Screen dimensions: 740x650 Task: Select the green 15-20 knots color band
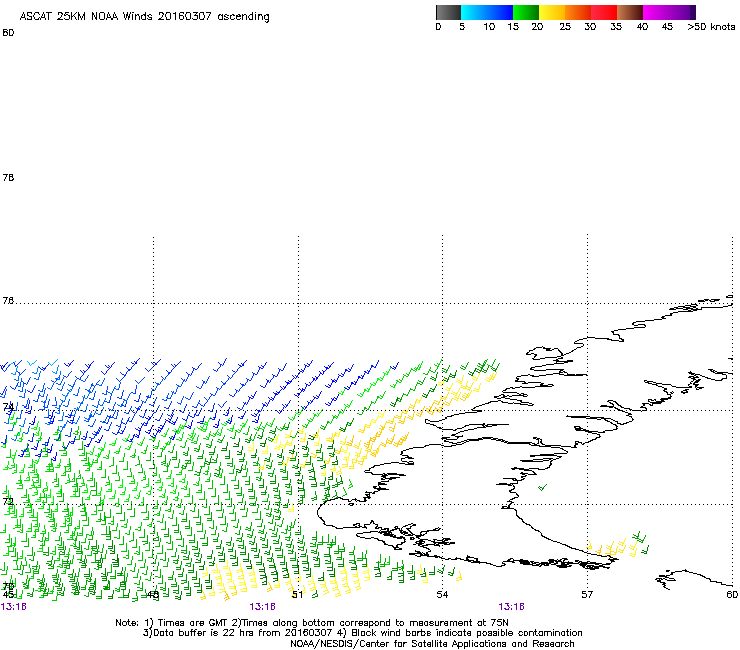tap(526, 12)
